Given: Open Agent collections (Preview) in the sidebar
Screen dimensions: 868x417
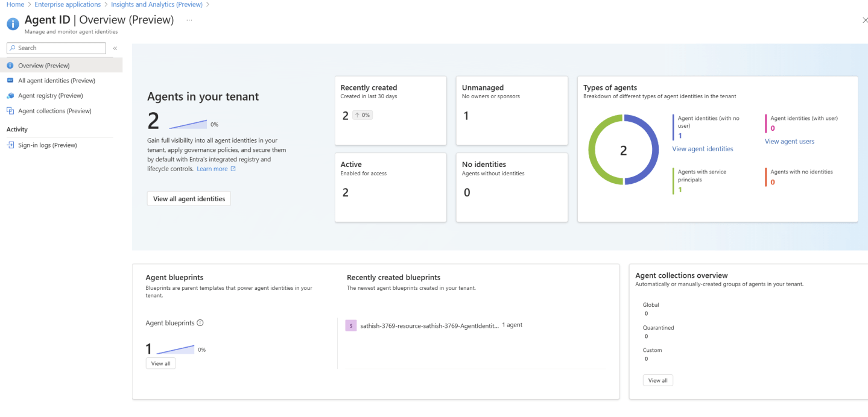Looking at the screenshot, I should [x=54, y=110].
